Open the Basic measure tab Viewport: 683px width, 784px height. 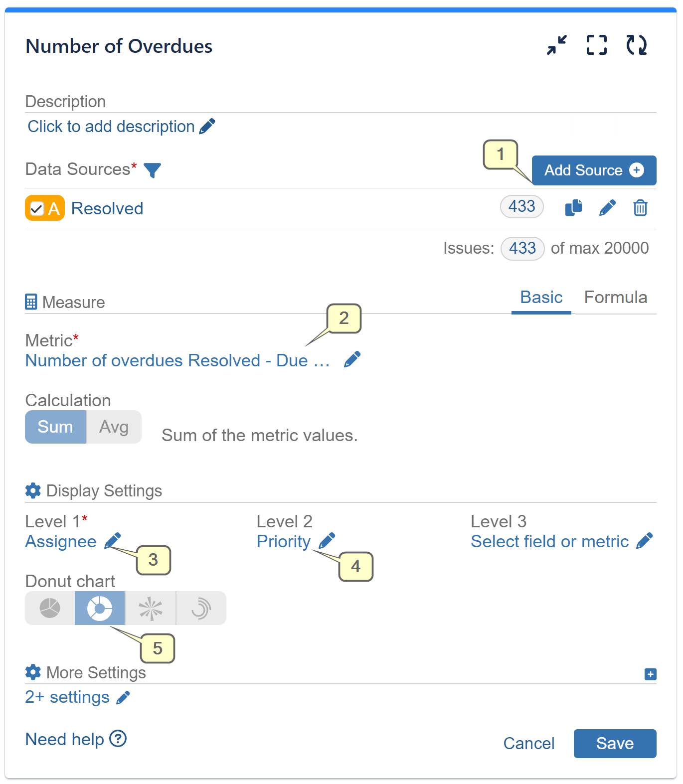541,298
